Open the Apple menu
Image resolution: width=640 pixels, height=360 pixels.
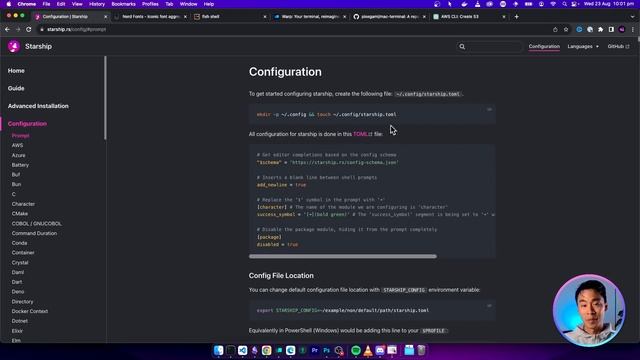click(9, 4)
